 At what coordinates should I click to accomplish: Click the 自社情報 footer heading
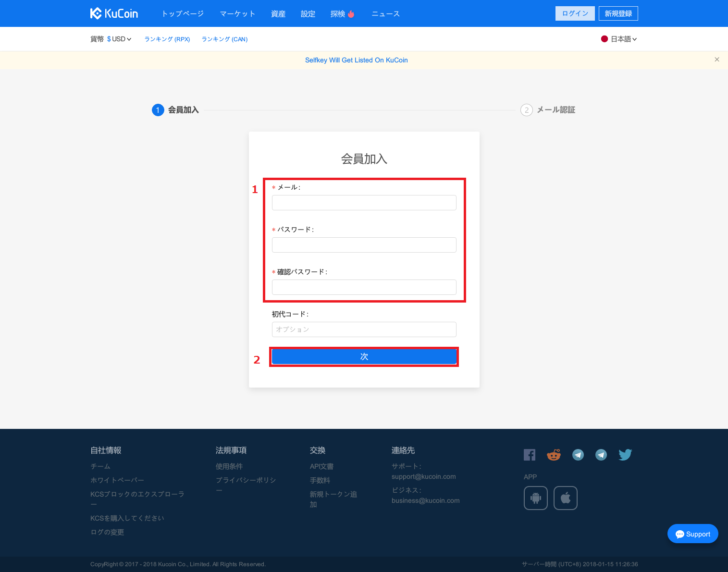[106, 450]
